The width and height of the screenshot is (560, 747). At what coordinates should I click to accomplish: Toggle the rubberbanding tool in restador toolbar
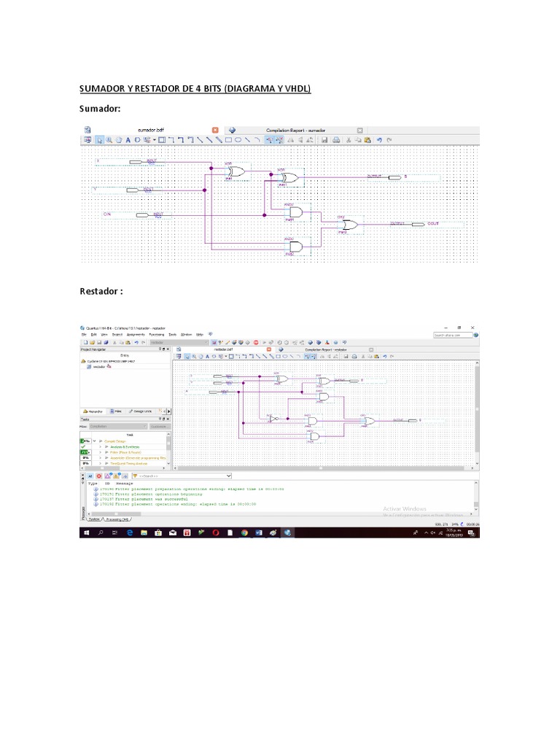(307, 357)
